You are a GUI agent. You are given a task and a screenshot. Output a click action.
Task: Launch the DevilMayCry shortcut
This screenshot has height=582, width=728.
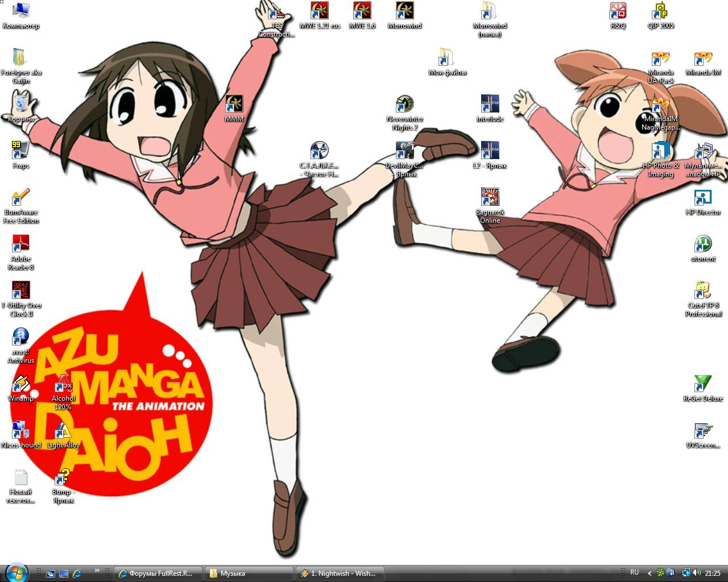coord(404,159)
